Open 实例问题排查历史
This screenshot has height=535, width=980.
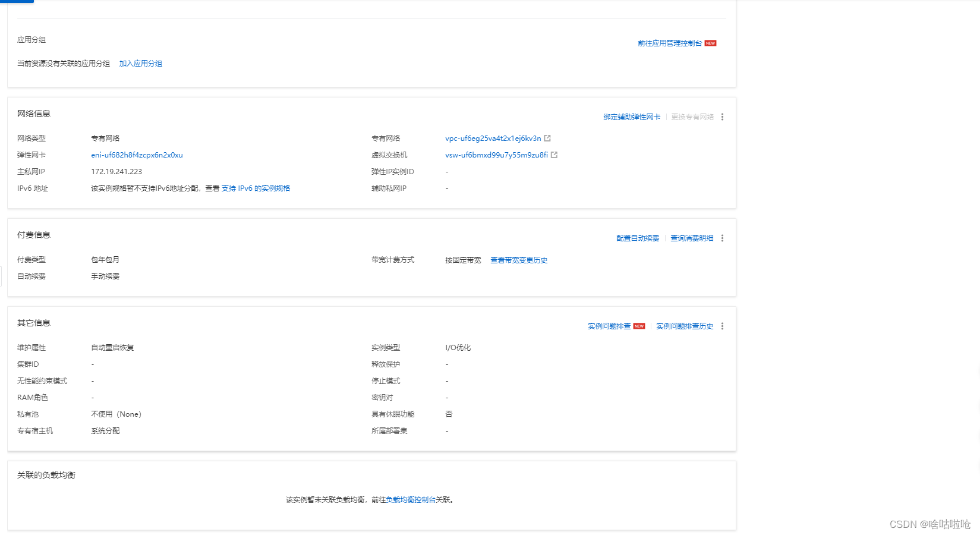pyautogui.click(x=685, y=326)
